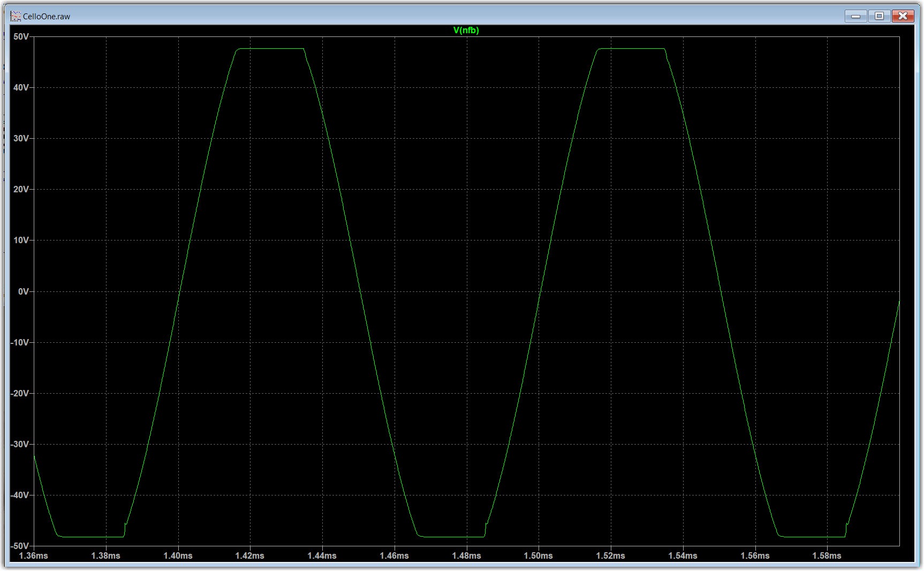This screenshot has width=924, height=571.
Task: Click the 40V vertical axis label
Action: (x=21, y=87)
